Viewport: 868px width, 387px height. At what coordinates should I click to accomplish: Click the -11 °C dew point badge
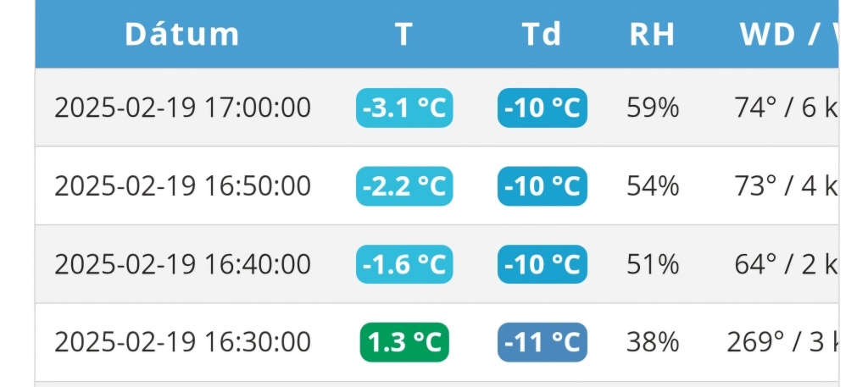tap(542, 342)
